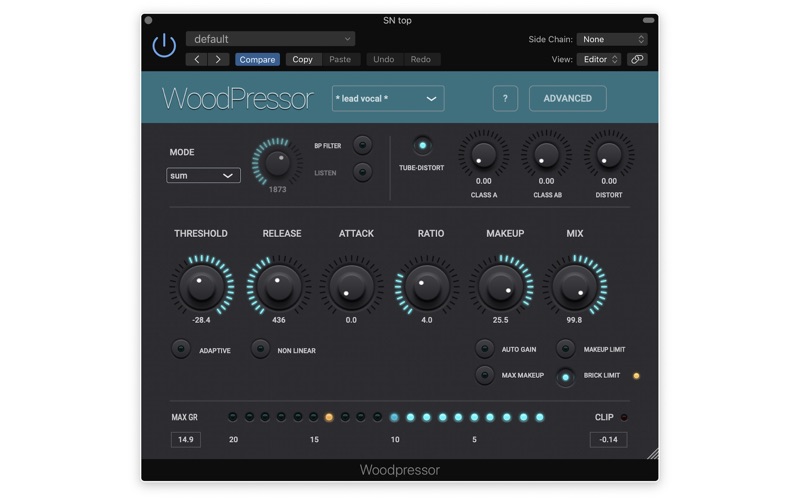Click the Clip indicator LED
This screenshot has width=800, height=500.
click(x=624, y=417)
